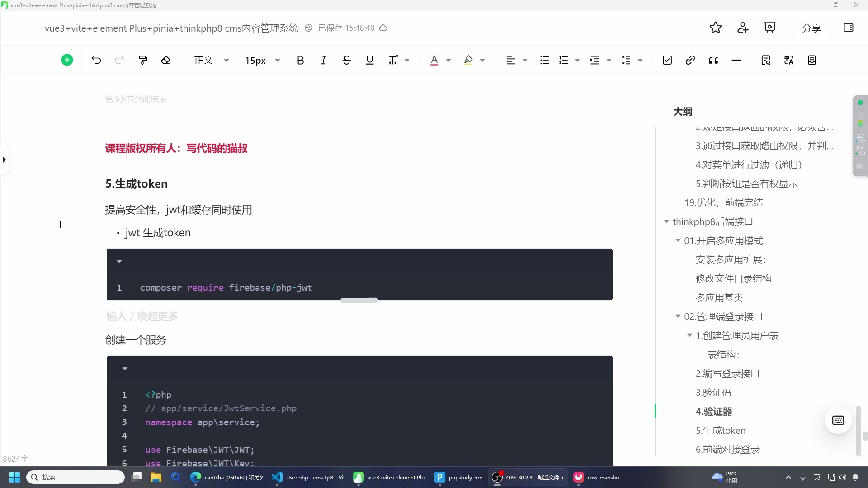Select the format painter tool

click(x=142, y=60)
